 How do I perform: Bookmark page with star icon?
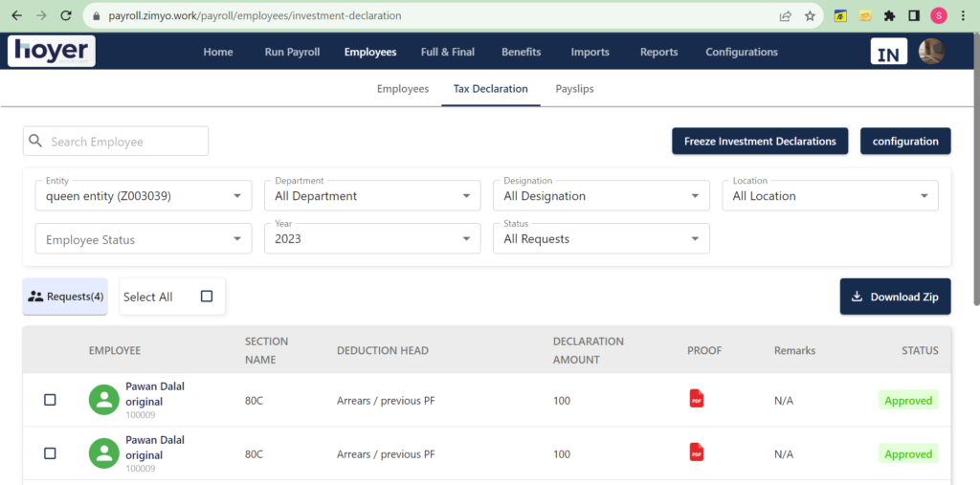point(810,16)
